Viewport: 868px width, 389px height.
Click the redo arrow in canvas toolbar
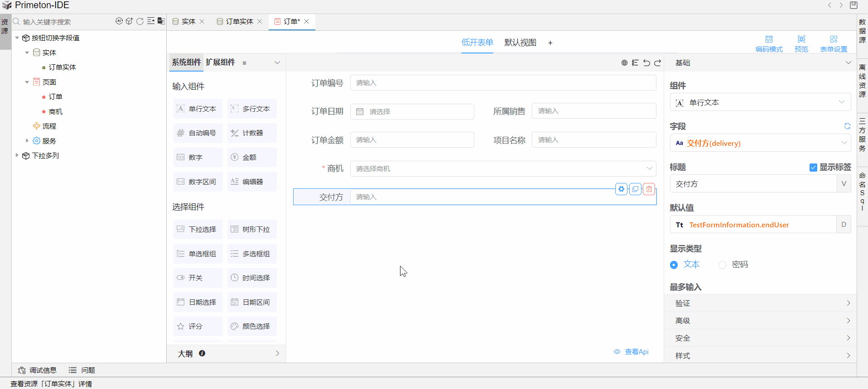(x=657, y=63)
